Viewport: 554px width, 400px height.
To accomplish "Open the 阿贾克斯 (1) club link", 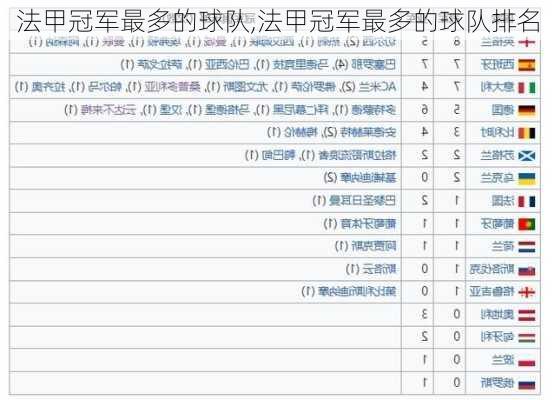I will pyautogui.click(x=365, y=246).
